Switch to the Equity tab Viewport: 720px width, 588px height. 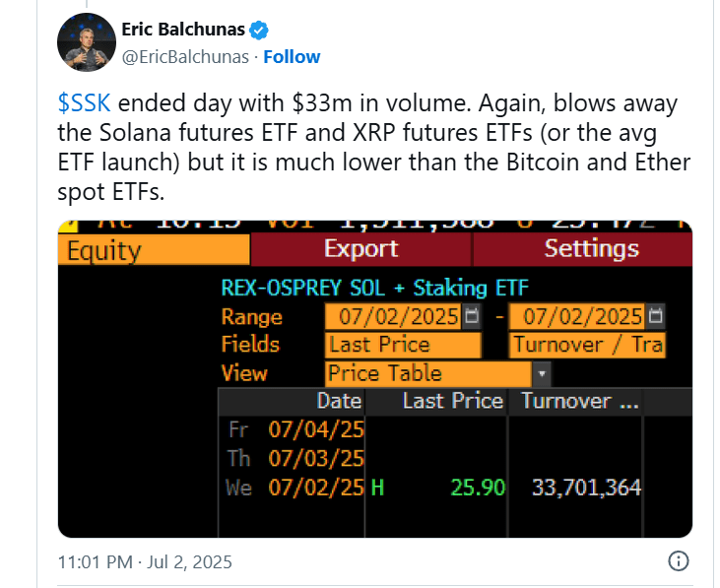coord(153,250)
